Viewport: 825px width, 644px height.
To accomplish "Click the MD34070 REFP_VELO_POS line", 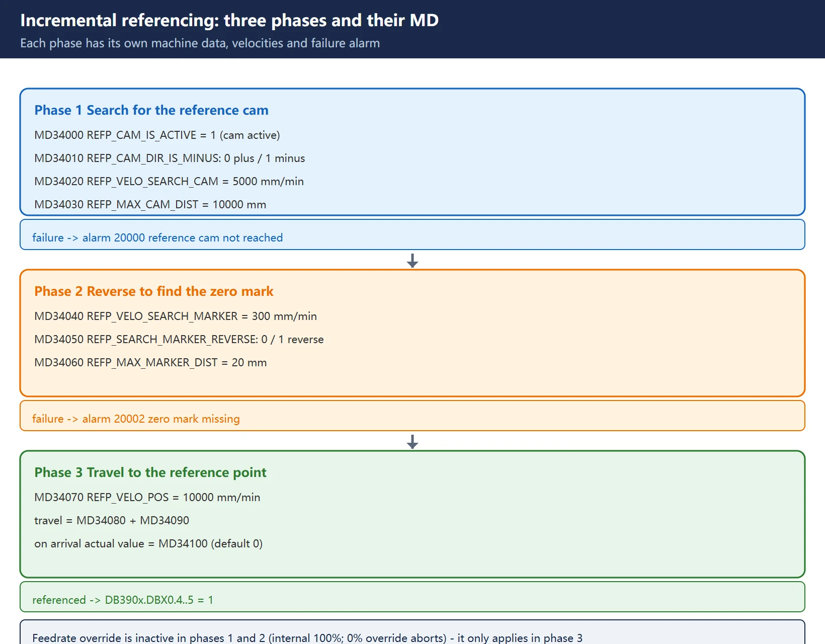I will click(x=147, y=498).
